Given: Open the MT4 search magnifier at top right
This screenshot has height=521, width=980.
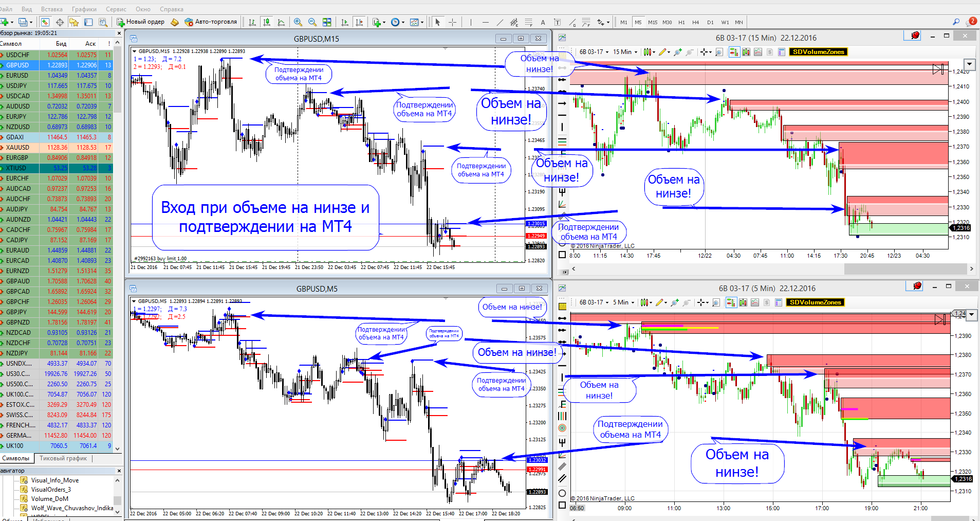Looking at the screenshot, I should tap(956, 22).
